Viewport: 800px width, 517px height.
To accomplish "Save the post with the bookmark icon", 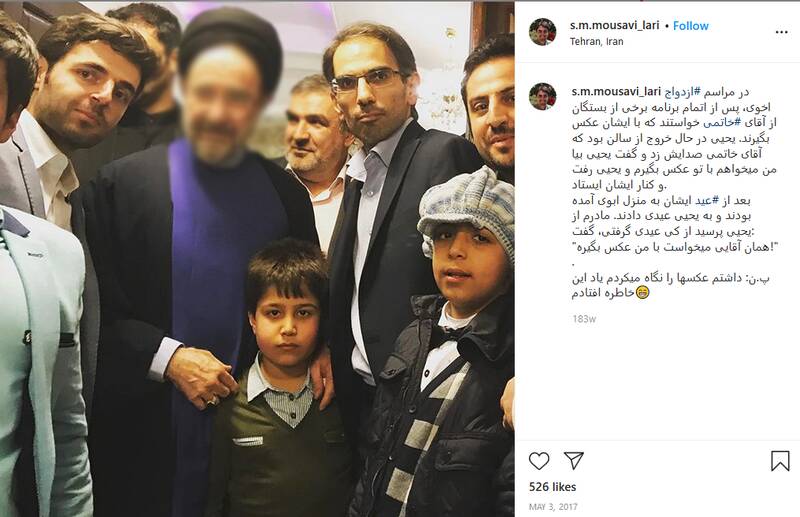I will click(780, 461).
